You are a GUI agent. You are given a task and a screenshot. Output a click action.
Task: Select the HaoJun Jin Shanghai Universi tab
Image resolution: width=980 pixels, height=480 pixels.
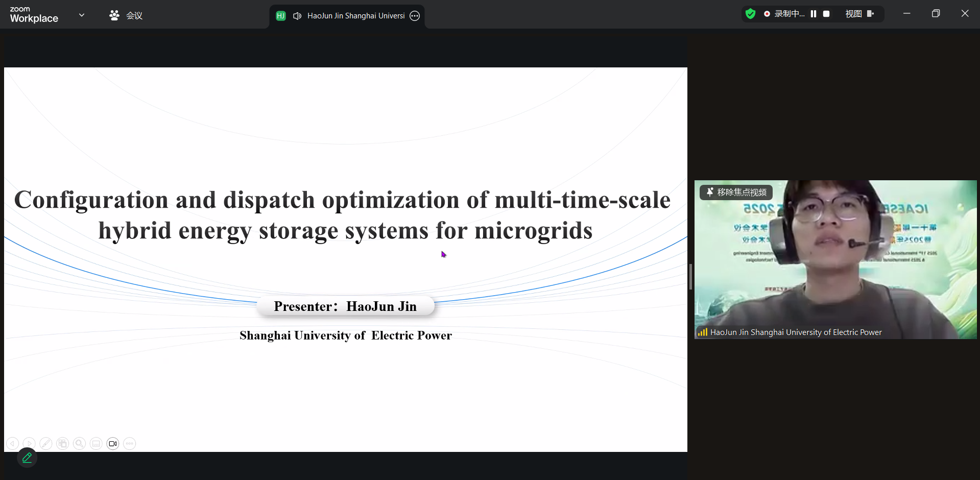355,16
